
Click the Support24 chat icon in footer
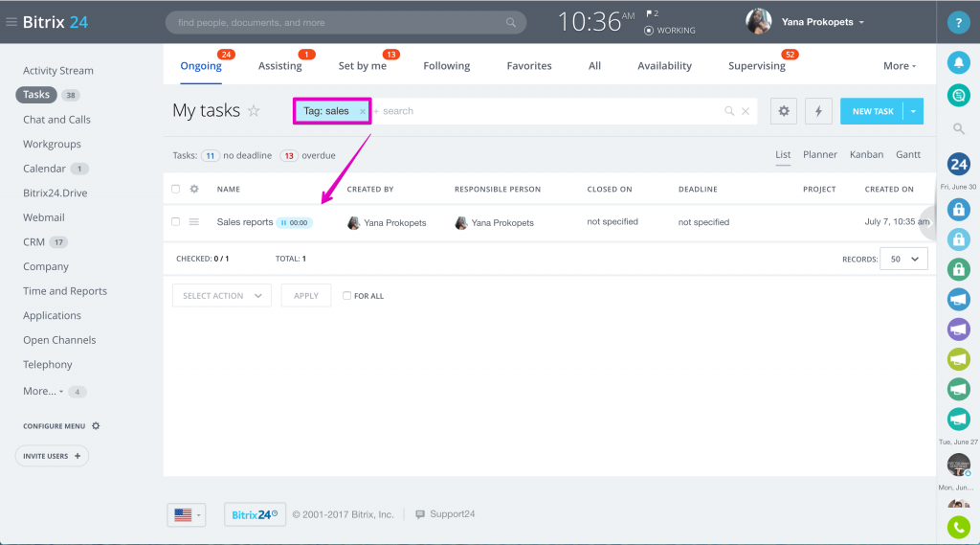[x=420, y=514]
